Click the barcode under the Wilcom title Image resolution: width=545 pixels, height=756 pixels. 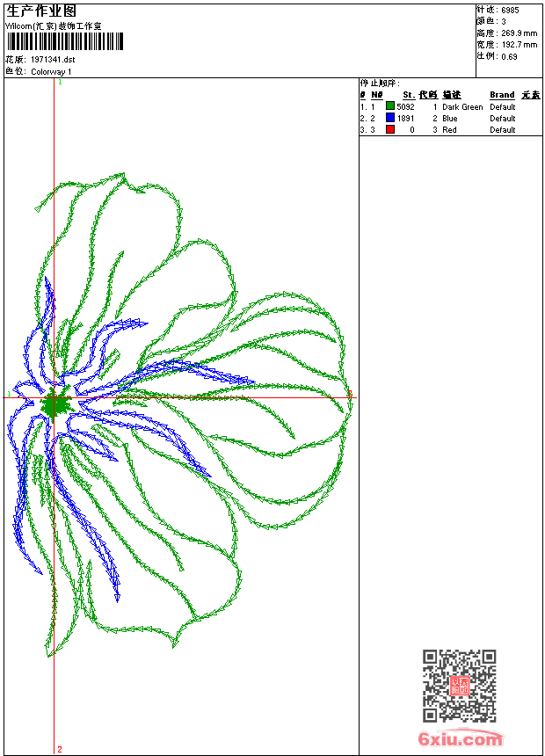(65, 42)
